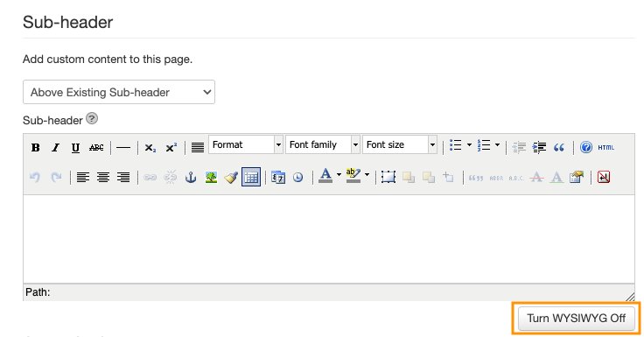
Task: Click the move layer forward icon
Action: tap(409, 177)
